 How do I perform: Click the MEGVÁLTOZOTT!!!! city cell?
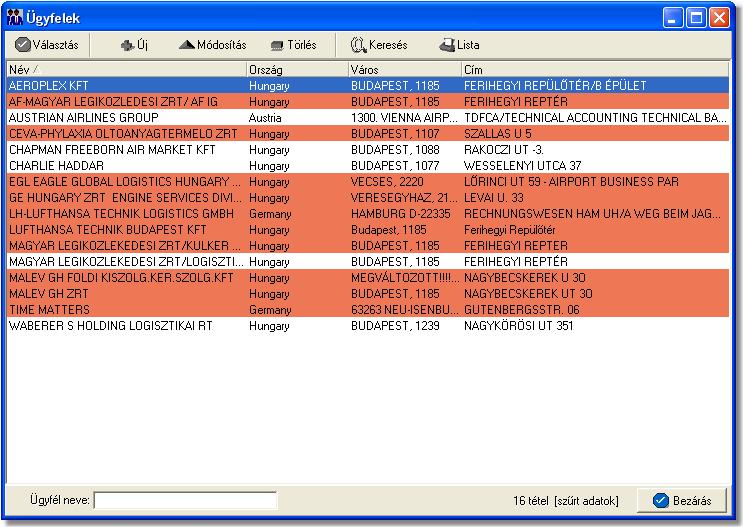tap(405, 278)
